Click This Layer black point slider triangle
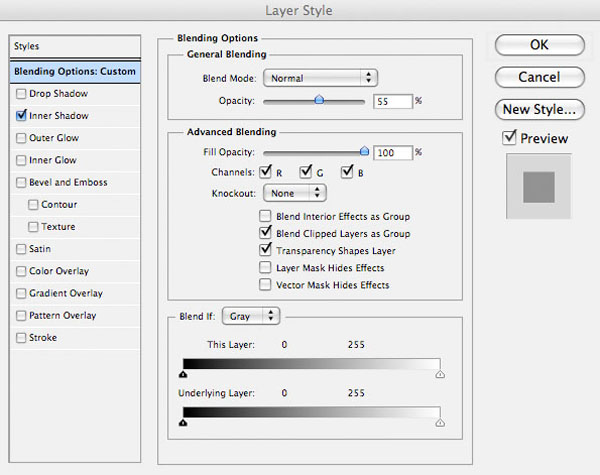This screenshot has width=600, height=475. (x=183, y=374)
